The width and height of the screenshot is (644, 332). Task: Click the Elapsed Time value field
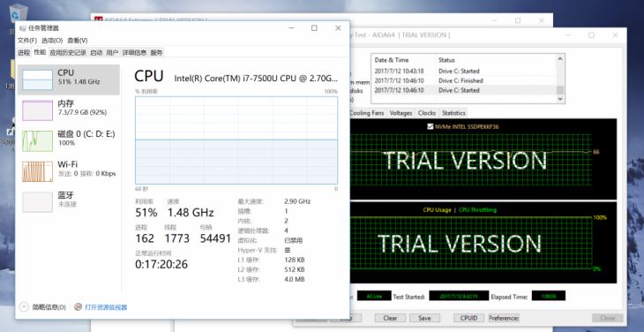click(x=549, y=296)
